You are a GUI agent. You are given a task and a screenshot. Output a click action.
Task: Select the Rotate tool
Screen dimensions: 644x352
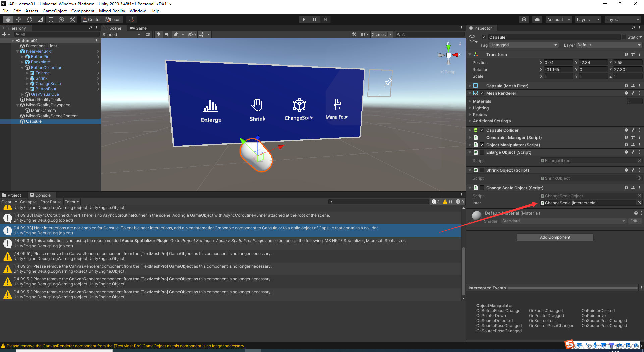29,19
